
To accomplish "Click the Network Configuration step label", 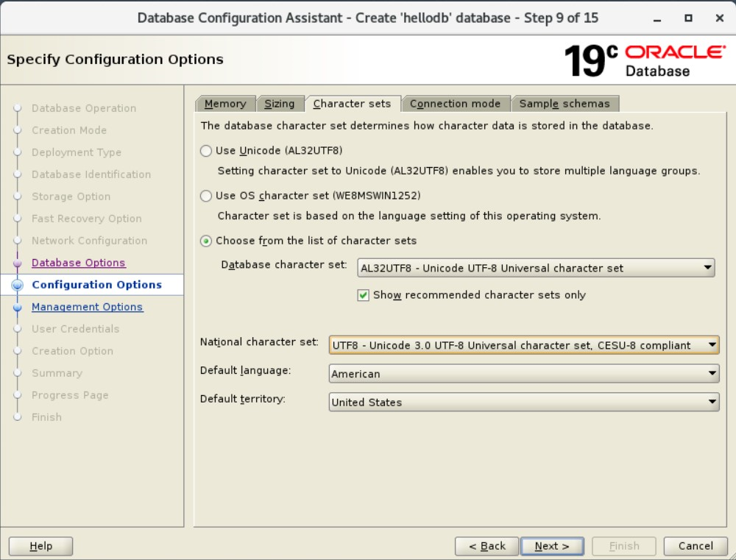I will tap(90, 241).
